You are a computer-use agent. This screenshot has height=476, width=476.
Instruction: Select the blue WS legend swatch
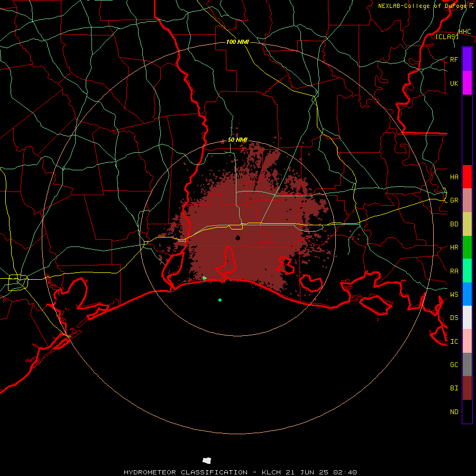467,294
